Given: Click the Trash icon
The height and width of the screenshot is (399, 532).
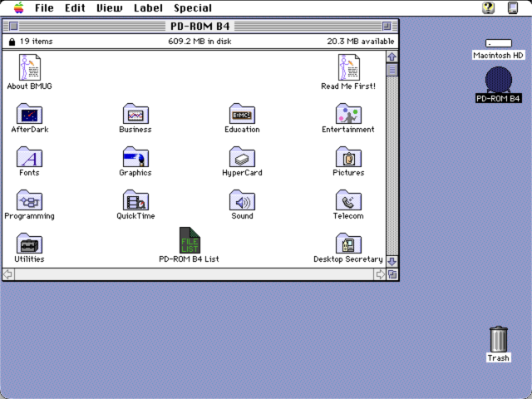Looking at the screenshot, I should click(x=499, y=339).
